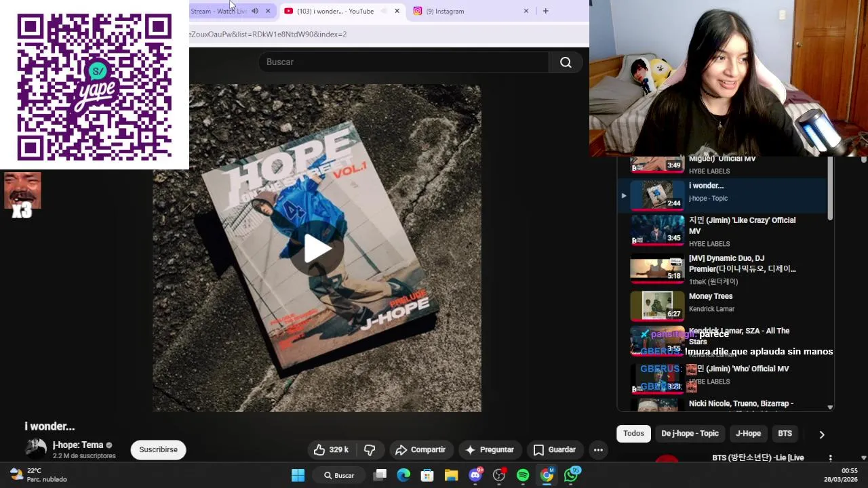Open the Compartir share dialog

(420, 449)
